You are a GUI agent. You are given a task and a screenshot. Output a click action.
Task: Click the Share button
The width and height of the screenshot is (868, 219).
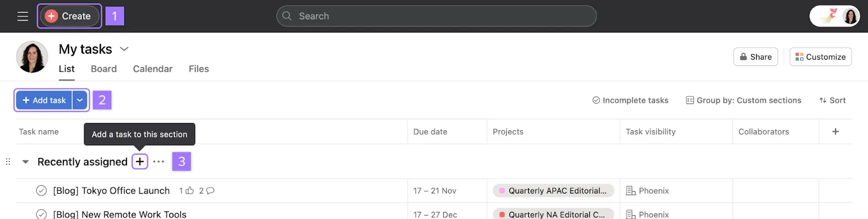coord(755,57)
